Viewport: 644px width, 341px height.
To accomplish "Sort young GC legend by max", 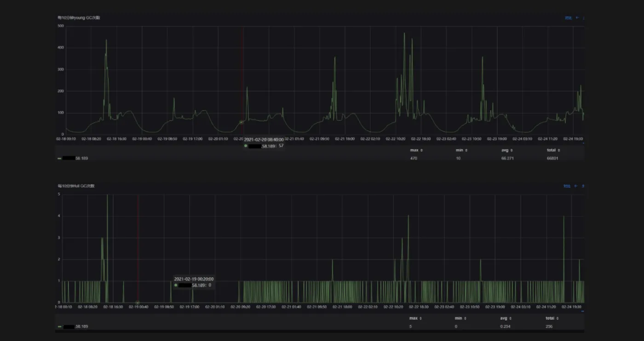I will pos(416,150).
